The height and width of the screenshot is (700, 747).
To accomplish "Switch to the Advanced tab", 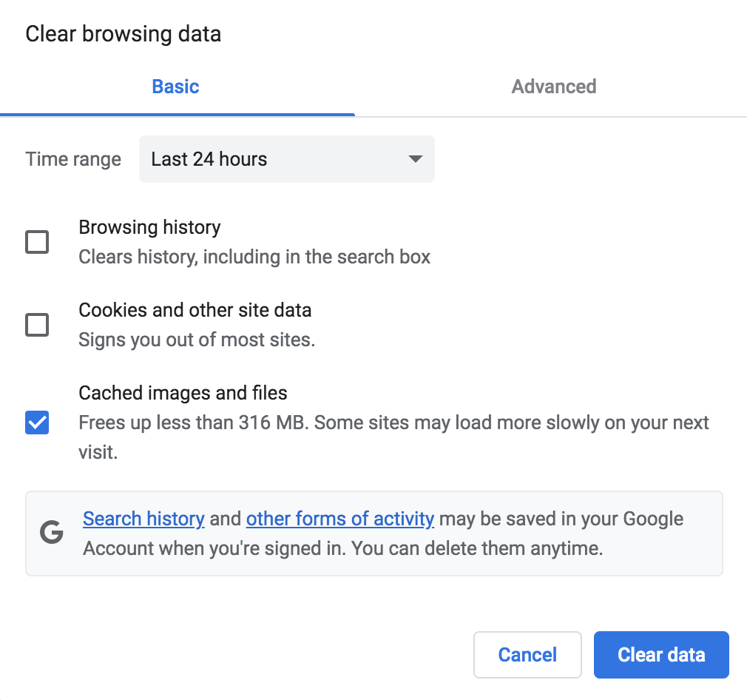I will [553, 87].
